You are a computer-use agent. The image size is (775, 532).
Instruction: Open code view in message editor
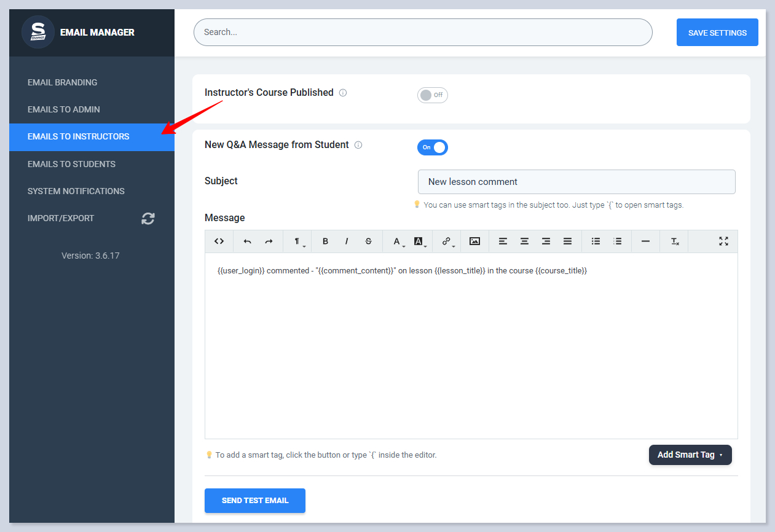click(219, 241)
